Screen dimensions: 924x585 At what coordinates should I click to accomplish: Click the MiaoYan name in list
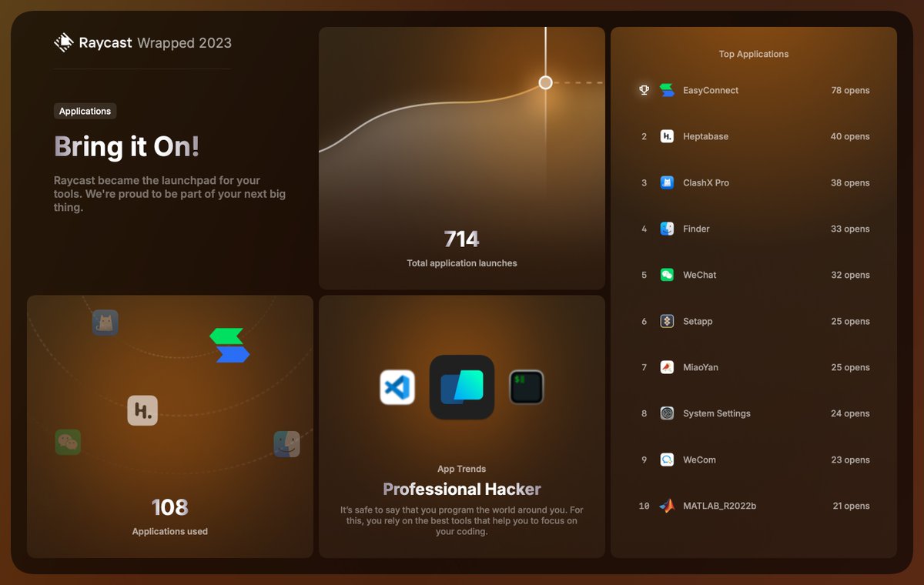[x=701, y=367]
